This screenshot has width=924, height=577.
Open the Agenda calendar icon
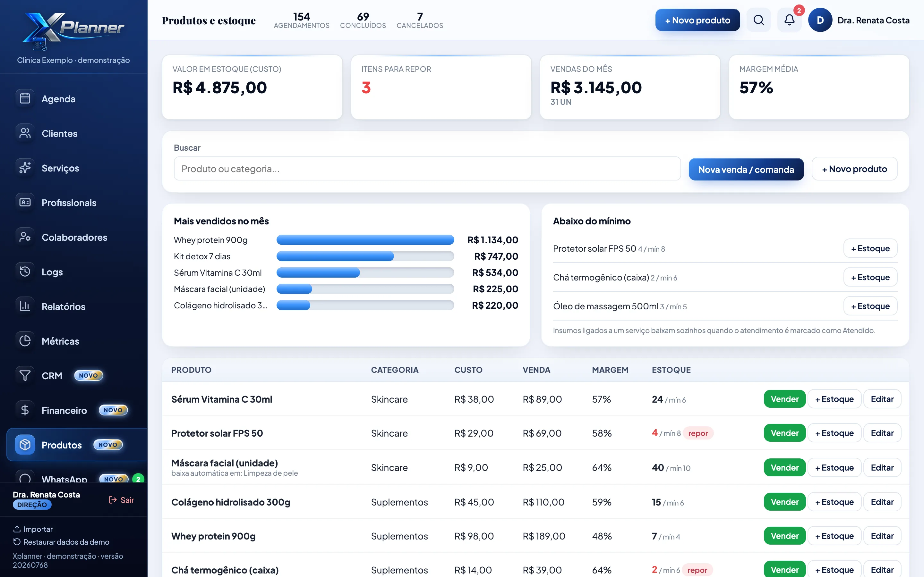25,98
